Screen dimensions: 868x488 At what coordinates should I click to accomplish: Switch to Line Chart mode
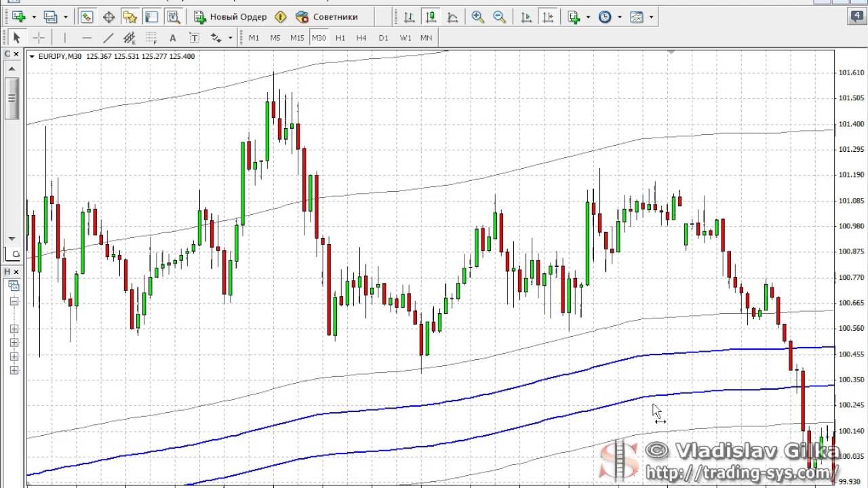click(452, 17)
